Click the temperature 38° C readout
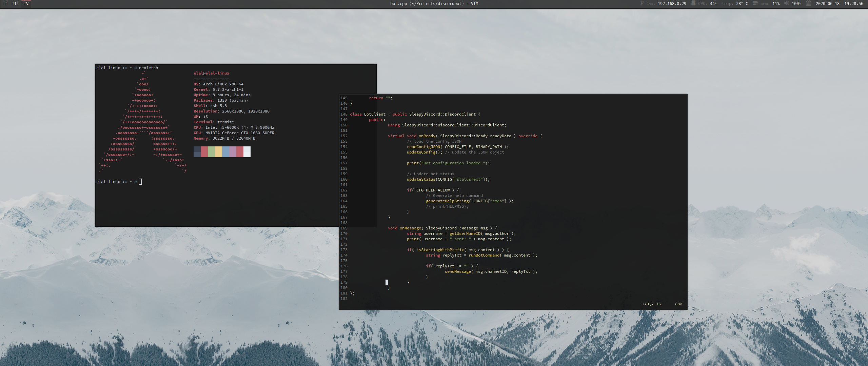This screenshot has width=868, height=366. coord(742,4)
